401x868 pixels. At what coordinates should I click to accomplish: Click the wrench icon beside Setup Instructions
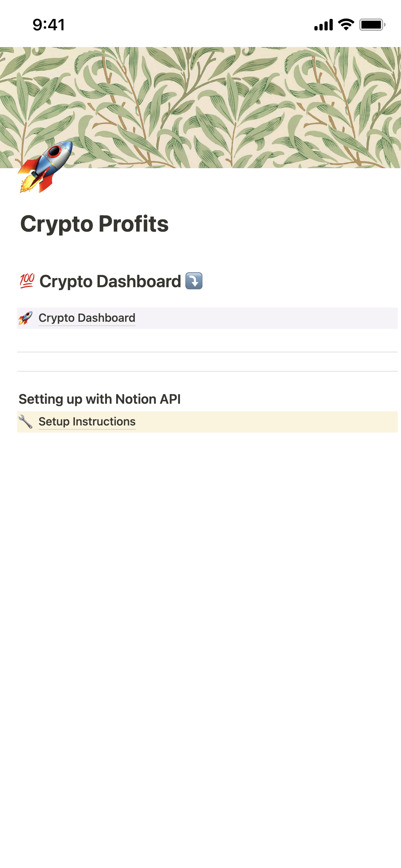[25, 422]
